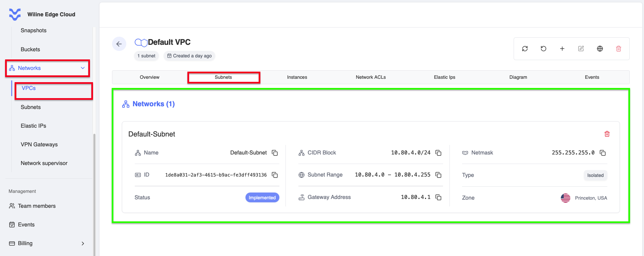Click the 10.80.4.0/24 CIDR value
644x256 pixels.
pyautogui.click(x=411, y=153)
